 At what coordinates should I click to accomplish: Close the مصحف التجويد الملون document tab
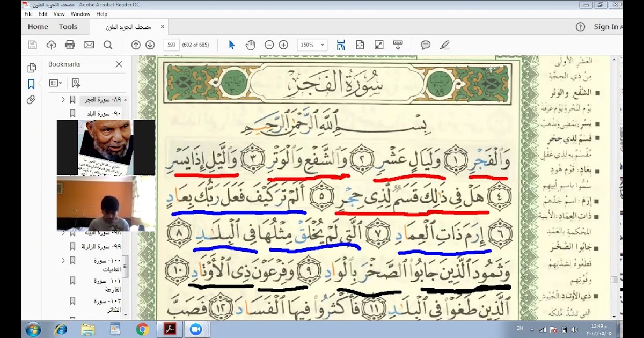point(163,26)
